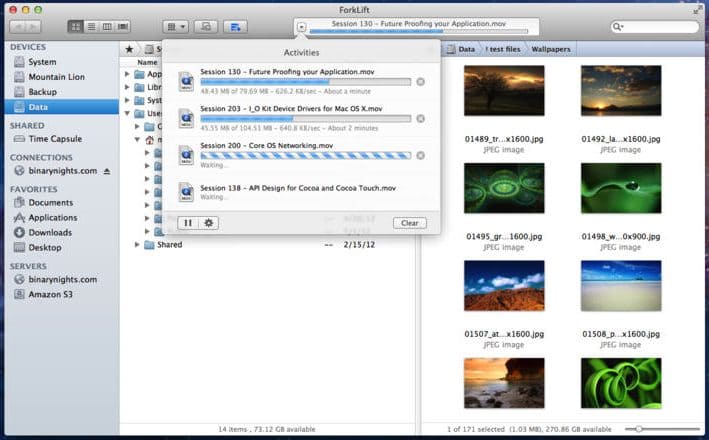Screen dimensions: 709x440
Task: Expand the Libr folder row
Action: tap(127, 87)
